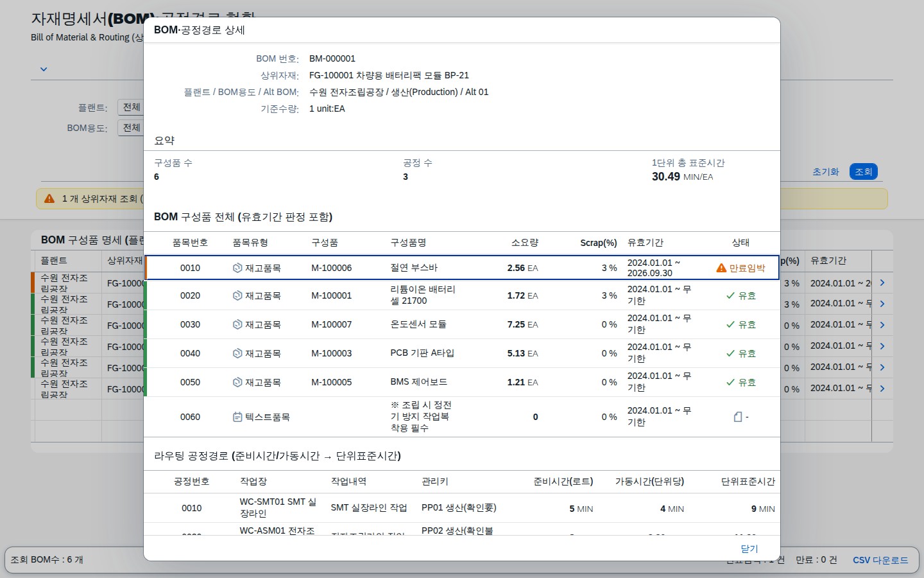
Task: Click 품목유형 column header
Action: [250, 243]
